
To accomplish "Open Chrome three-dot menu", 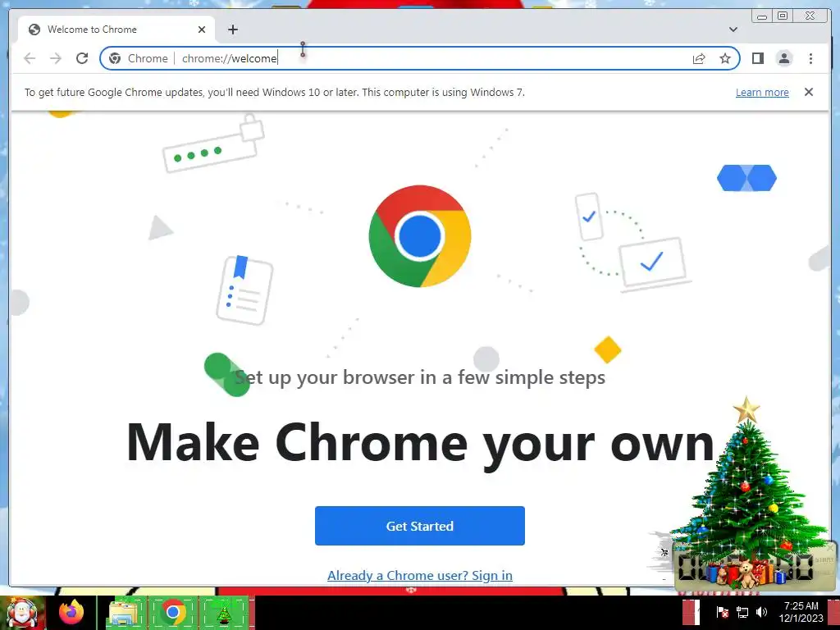I will [x=810, y=58].
